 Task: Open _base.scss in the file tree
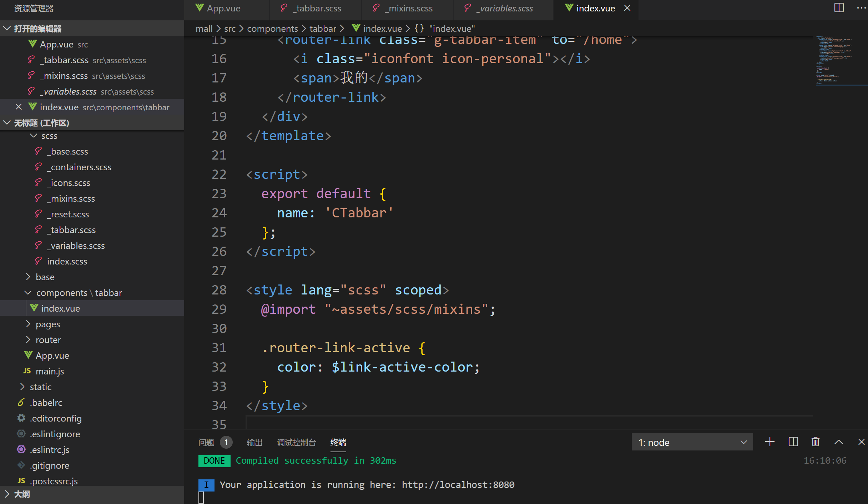coord(92,151)
